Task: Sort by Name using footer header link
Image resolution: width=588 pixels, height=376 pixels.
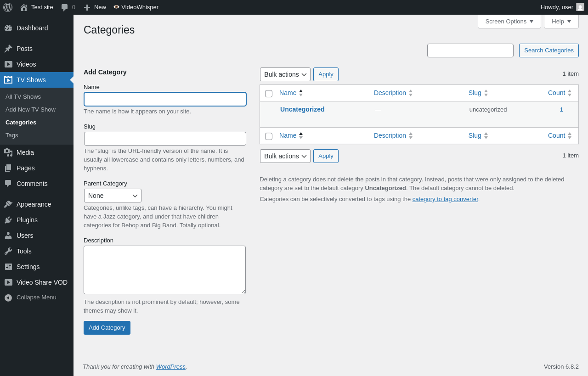Action: point(288,135)
